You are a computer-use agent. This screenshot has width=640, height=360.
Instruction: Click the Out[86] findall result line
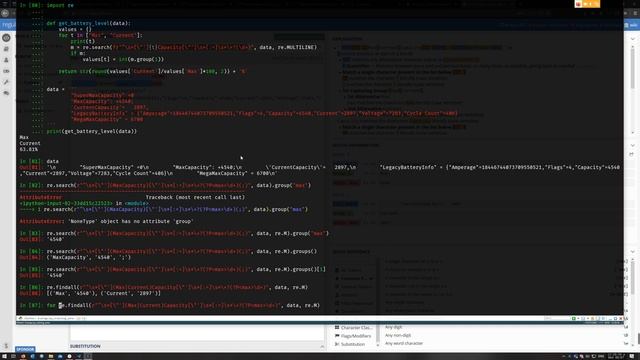(90, 293)
